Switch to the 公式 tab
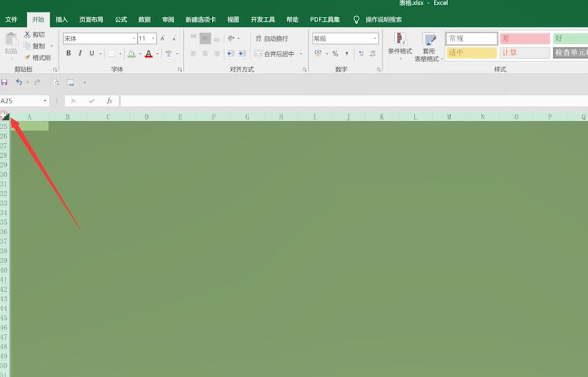Viewport: 588px width, 377px height. (121, 19)
